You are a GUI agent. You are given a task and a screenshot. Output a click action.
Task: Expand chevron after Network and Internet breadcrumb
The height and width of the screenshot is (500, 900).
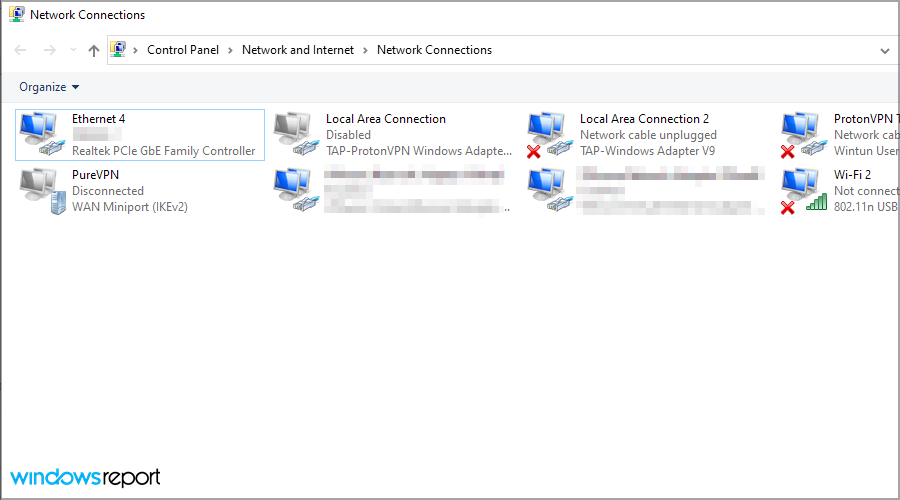[365, 51]
